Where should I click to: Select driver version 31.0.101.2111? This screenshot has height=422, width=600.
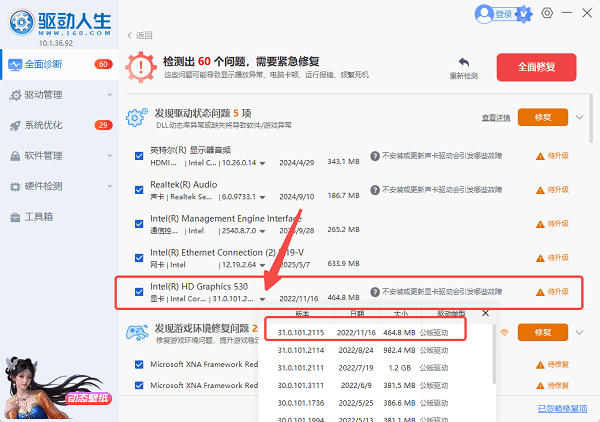[x=365, y=368]
